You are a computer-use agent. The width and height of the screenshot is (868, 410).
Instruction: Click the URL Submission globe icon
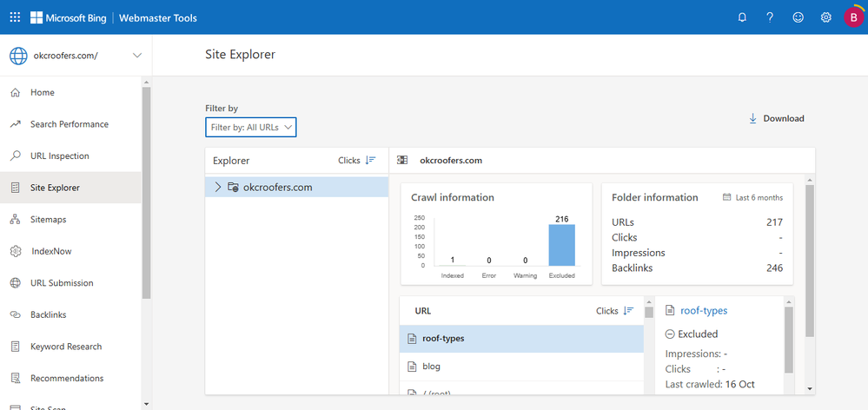coord(16,283)
